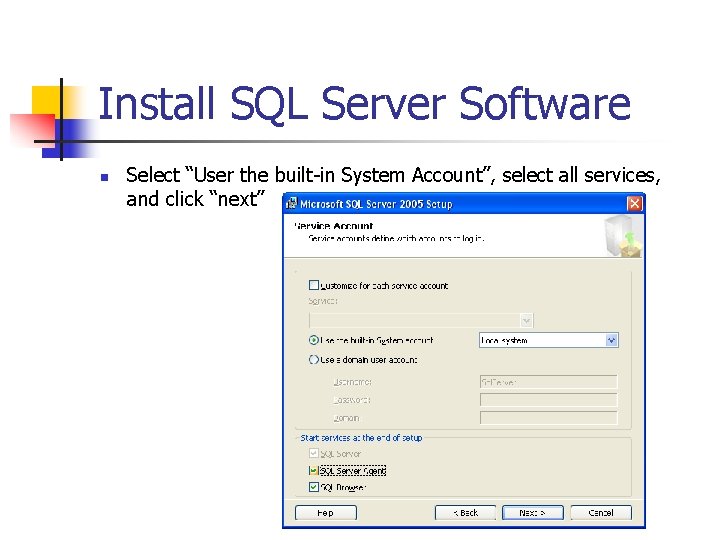
Task: Click the Service Account heading text
Action: [334, 226]
